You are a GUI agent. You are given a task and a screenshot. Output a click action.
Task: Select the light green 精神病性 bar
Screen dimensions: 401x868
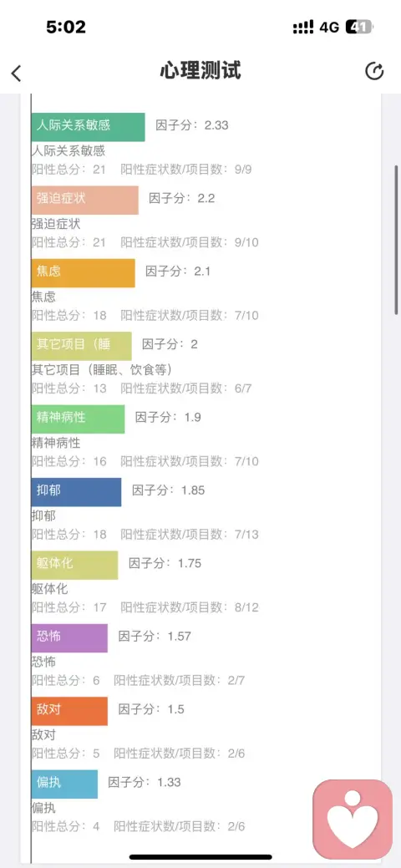[x=78, y=419]
